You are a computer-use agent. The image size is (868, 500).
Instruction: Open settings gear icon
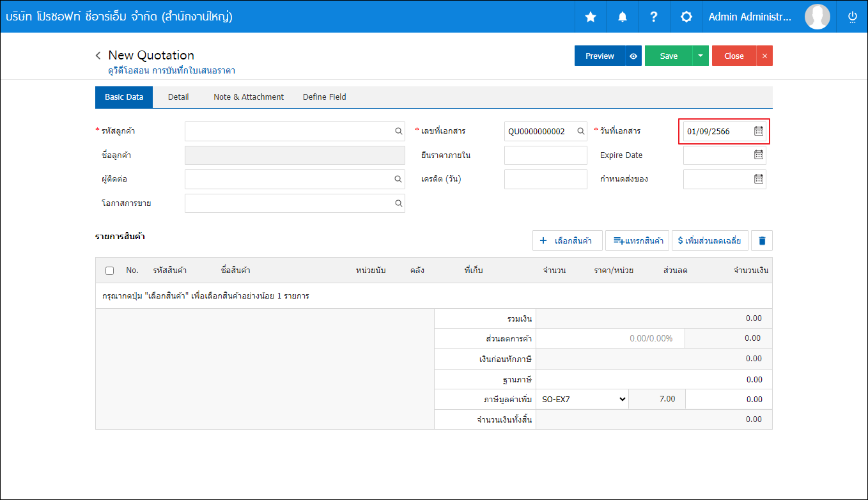pos(686,17)
